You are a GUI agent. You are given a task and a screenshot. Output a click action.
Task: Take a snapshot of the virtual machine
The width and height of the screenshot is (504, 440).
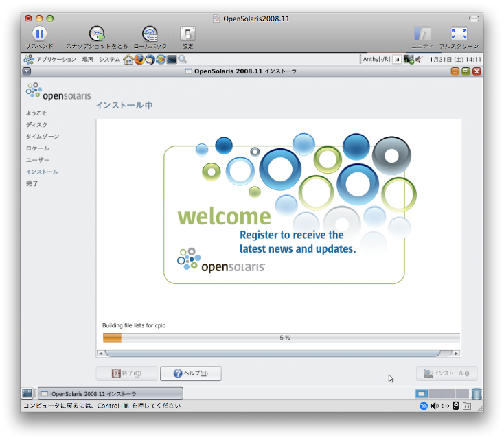97,34
